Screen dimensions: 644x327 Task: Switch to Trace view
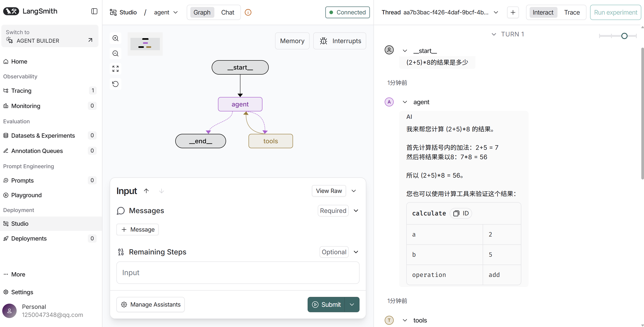571,12
